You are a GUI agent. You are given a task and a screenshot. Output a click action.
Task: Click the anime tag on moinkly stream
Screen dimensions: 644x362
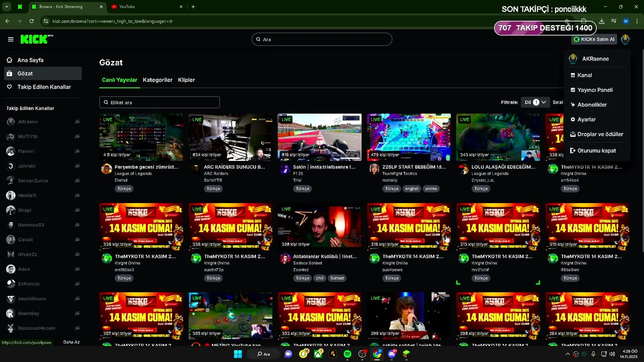[x=431, y=189]
